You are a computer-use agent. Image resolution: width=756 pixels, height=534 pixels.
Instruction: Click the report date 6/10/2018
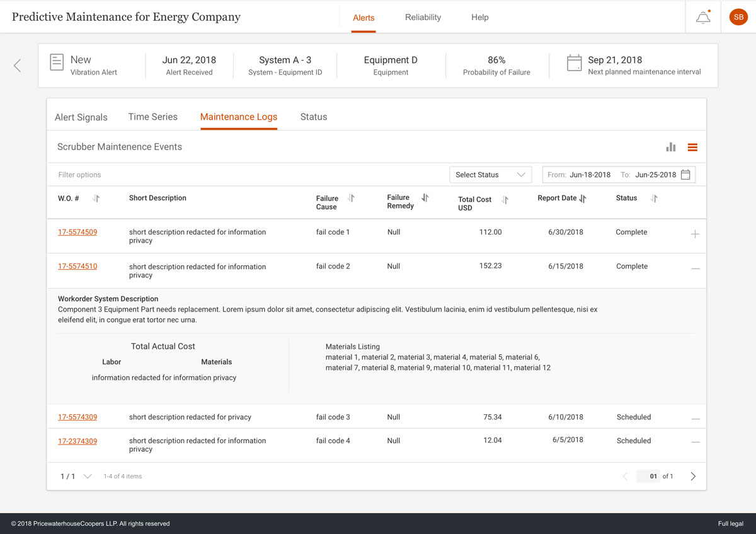coord(566,417)
